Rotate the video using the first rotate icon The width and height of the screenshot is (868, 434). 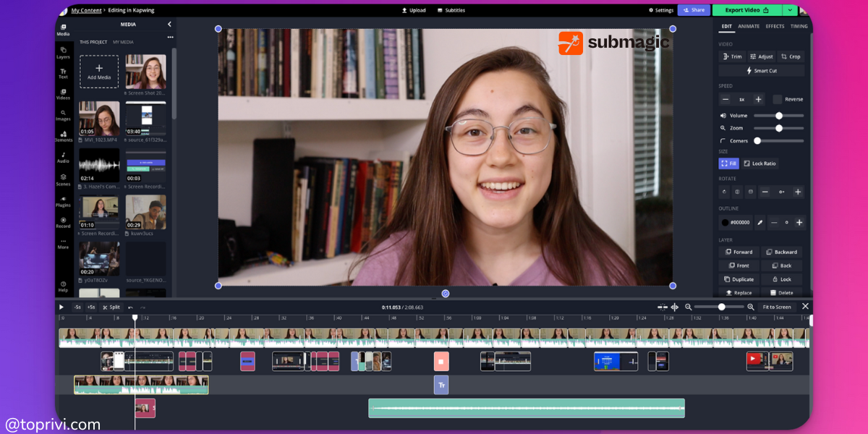pyautogui.click(x=724, y=192)
